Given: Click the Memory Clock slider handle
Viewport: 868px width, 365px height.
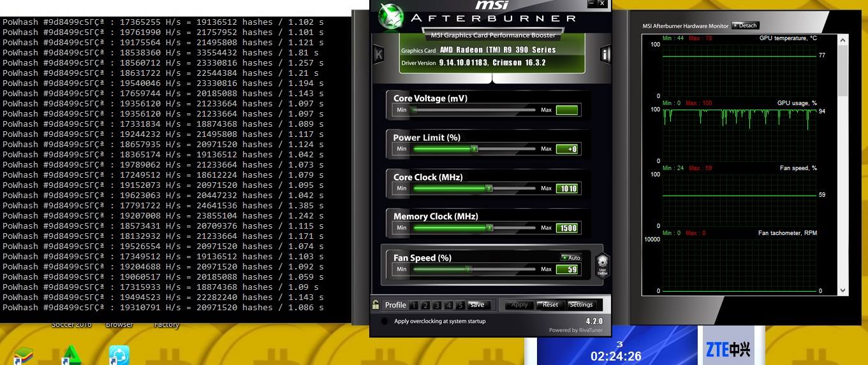Looking at the screenshot, I should [489, 227].
